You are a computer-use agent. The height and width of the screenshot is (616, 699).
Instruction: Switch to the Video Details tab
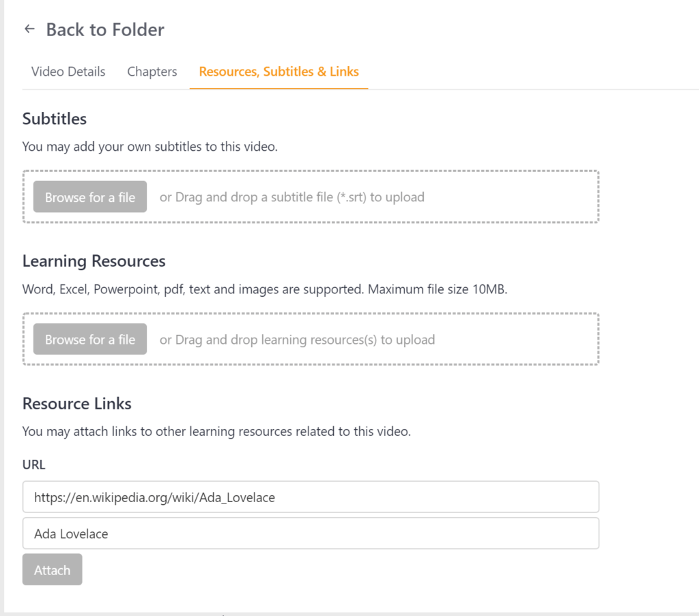point(68,72)
